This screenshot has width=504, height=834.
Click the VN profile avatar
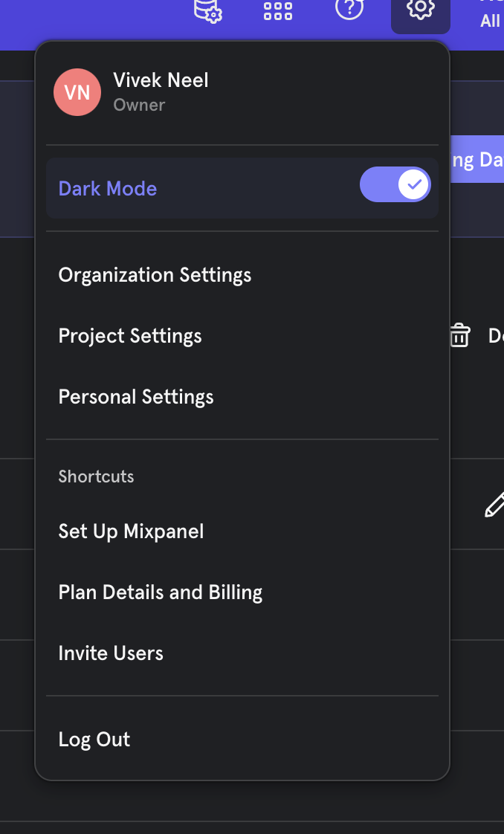tap(77, 92)
